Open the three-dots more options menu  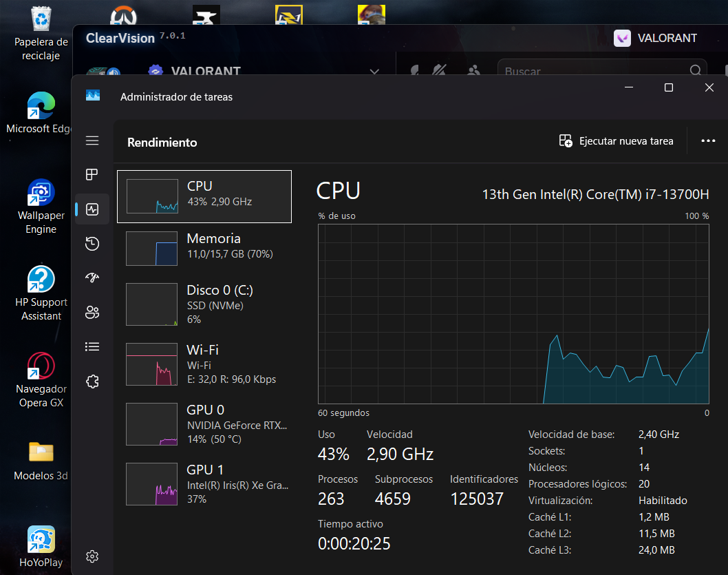708,140
